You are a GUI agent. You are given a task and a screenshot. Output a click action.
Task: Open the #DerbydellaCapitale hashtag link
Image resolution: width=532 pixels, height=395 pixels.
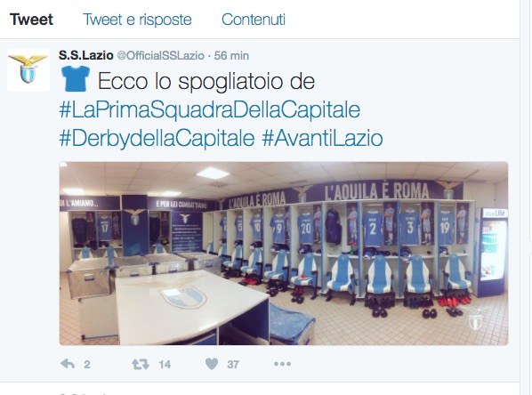point(157,139)
